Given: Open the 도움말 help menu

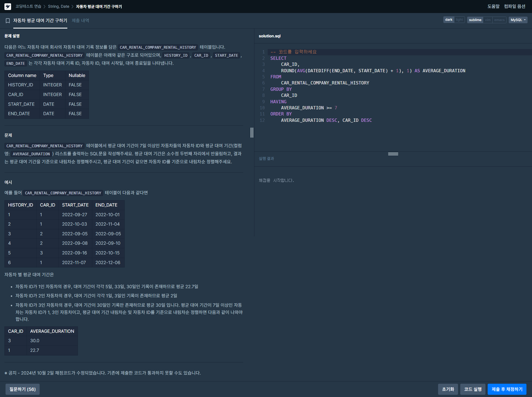Looking at the screenshot, I should click(493, 6).
